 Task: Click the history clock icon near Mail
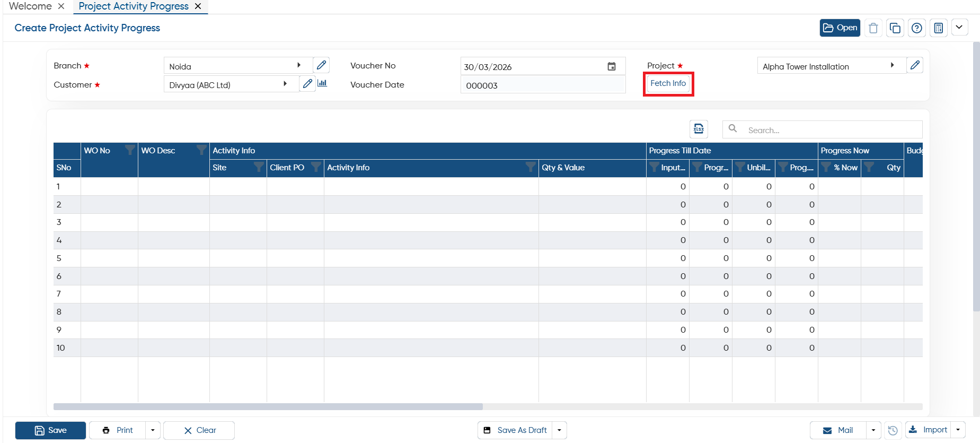pyautogui.click(x=893, y=430)
